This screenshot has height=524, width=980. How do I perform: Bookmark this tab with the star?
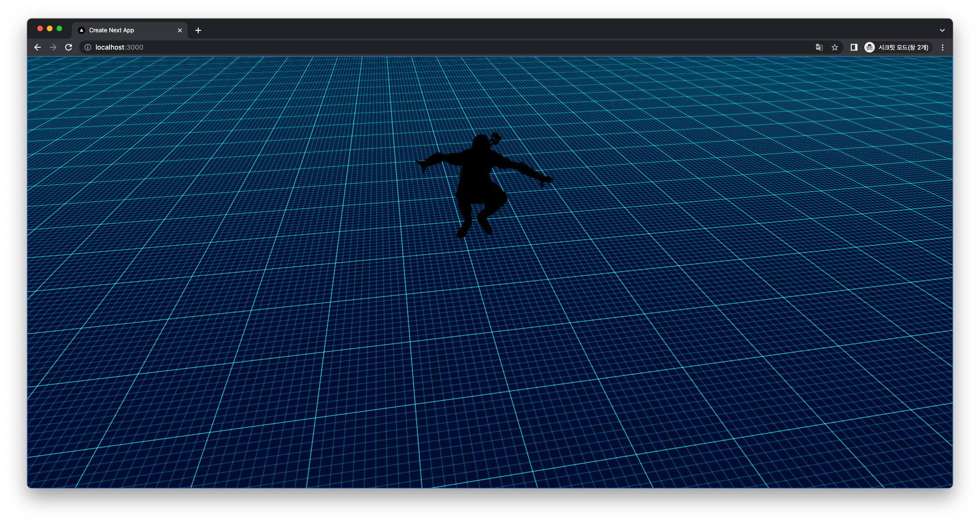835,47
